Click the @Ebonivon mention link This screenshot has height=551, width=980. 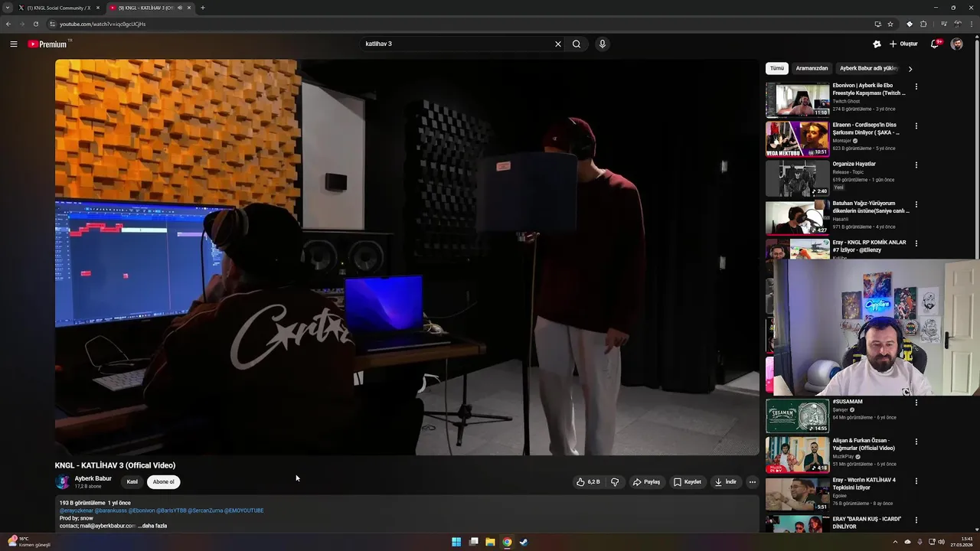[x=142, y=510]
